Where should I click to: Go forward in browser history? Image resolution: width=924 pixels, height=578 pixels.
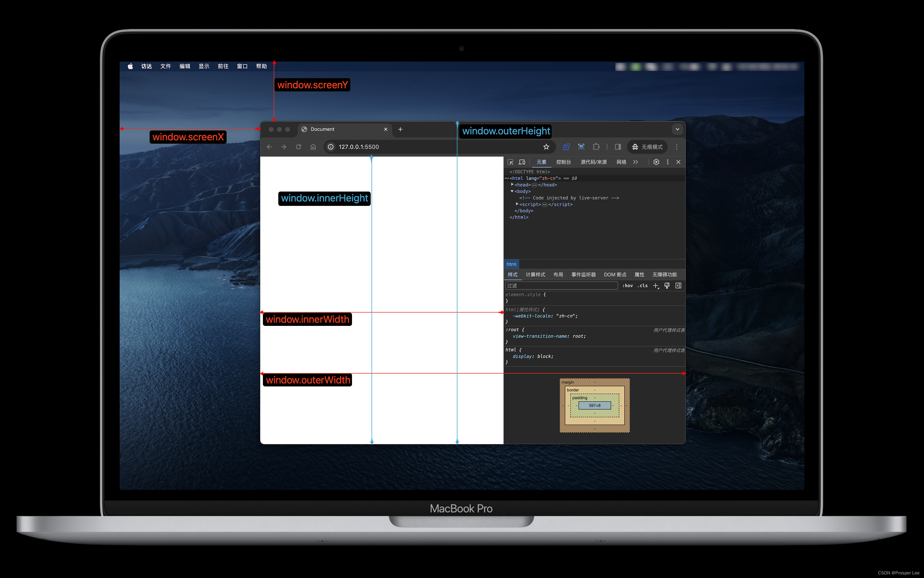pos(284,147)
